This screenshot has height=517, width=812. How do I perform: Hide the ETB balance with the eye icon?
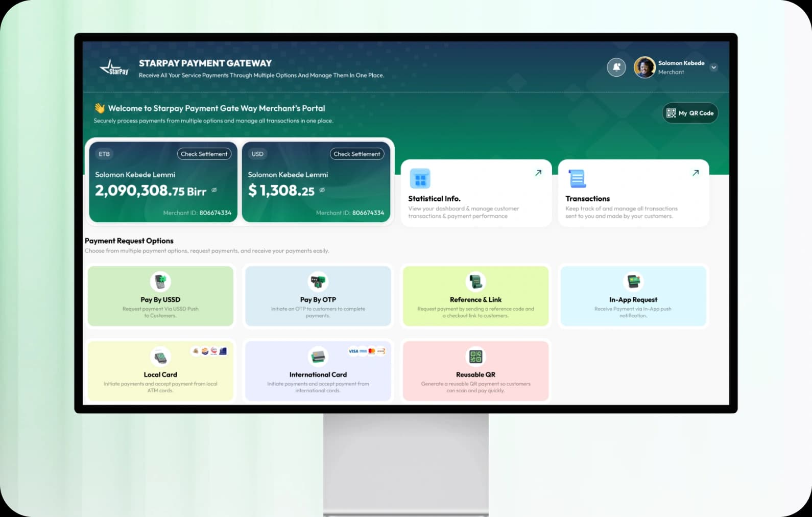pyautogui.click(x=214, y=190)
